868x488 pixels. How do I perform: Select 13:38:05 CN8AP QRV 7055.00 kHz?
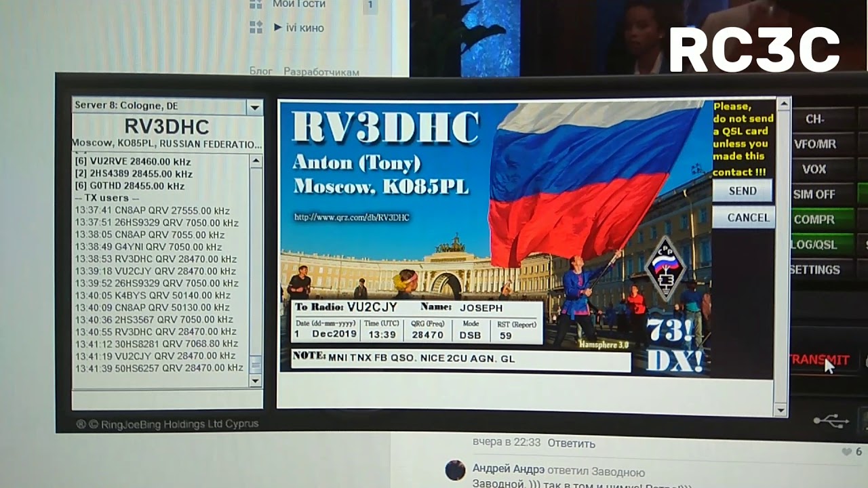pyautogui.click(x=150, y=235)
